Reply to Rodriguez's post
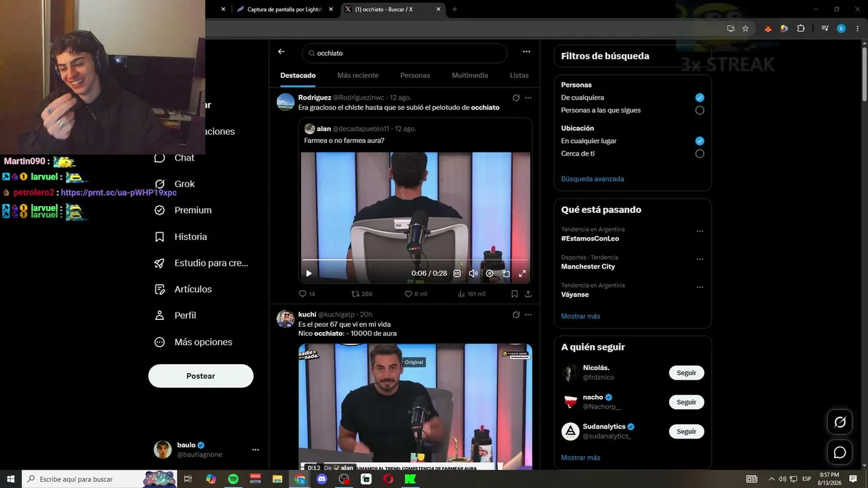Screen dimensions: 868x488 pyautogui.click(x=307, y=294)
